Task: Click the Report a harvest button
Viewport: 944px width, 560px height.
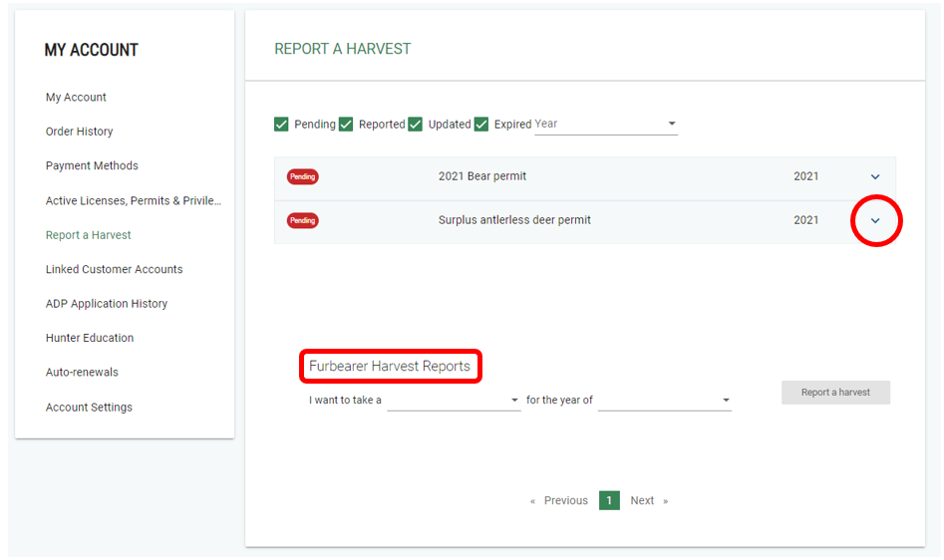Action: tap(835, 393)
